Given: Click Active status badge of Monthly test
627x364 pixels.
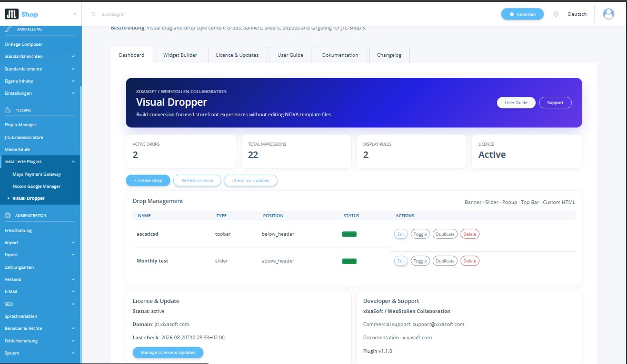Looking at the screenshot, I should (x=349, y=261).
